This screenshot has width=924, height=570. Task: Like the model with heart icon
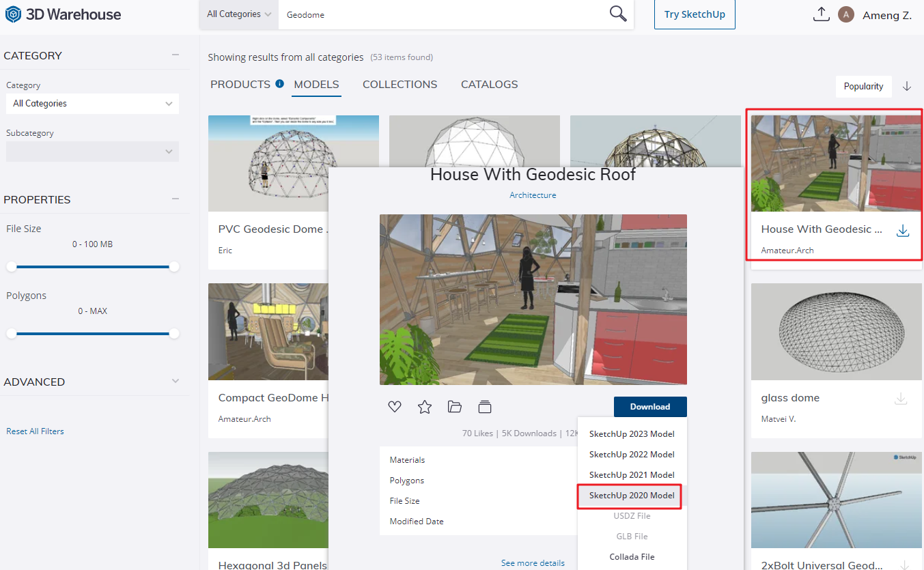point(395,407)
